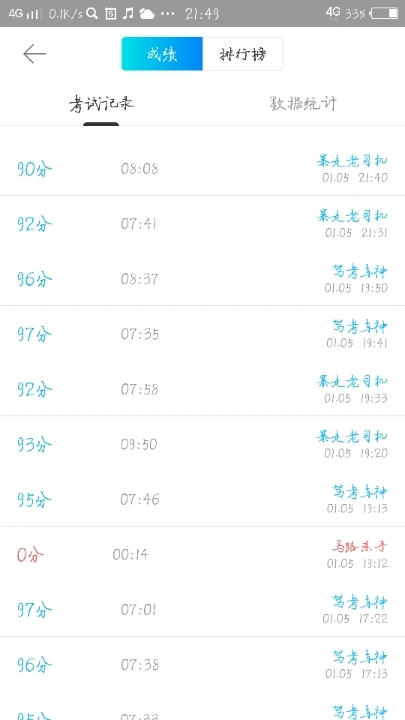Open the 97分 record at 19:41
The image size is (405, 720).
click(202, 334)
